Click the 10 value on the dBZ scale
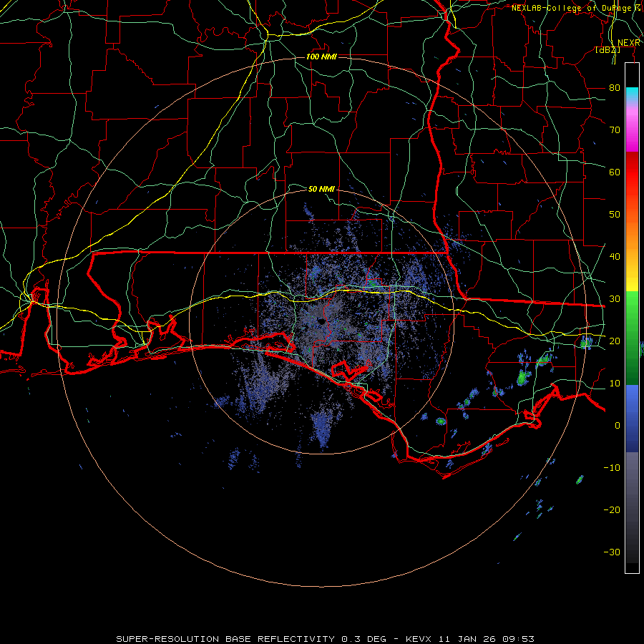644x644 pixels. coord(615,384)
